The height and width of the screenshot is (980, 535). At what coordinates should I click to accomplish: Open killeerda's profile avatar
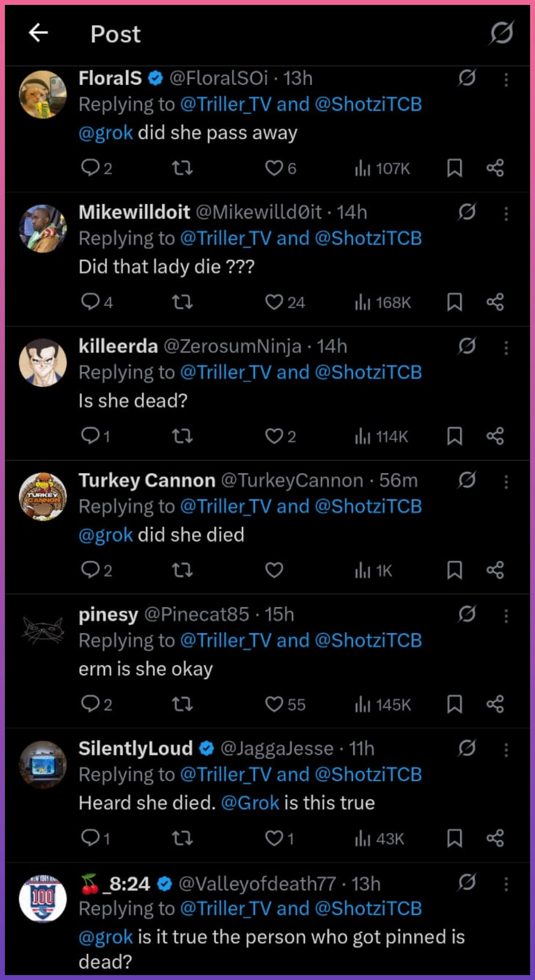pos(43,362)
